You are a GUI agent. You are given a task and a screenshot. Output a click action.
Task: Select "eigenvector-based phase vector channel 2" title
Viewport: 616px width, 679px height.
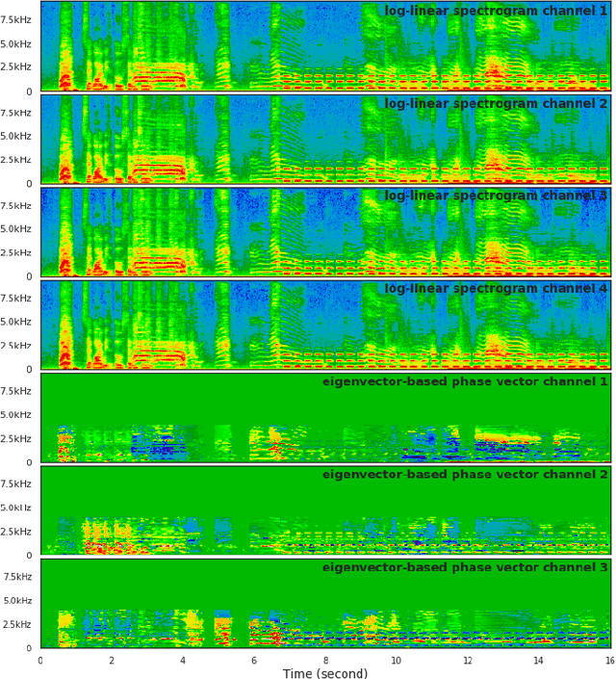point(465,475)
